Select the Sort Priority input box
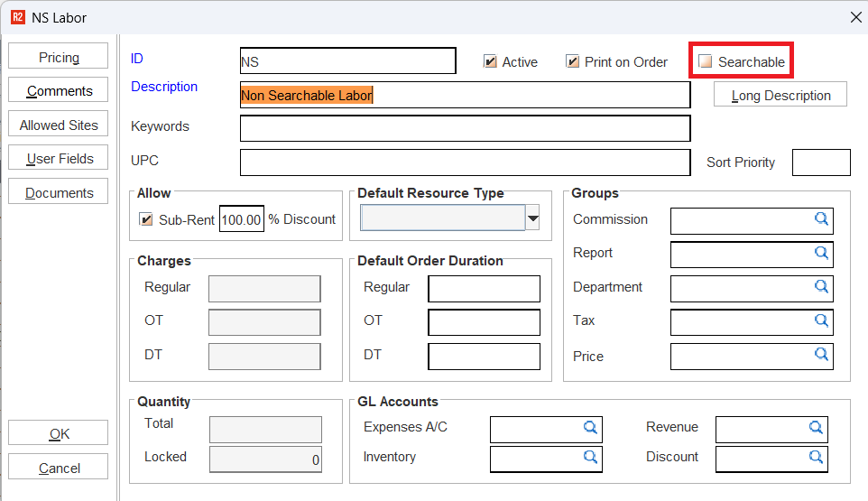868x501 pixels. pos(820,162)
